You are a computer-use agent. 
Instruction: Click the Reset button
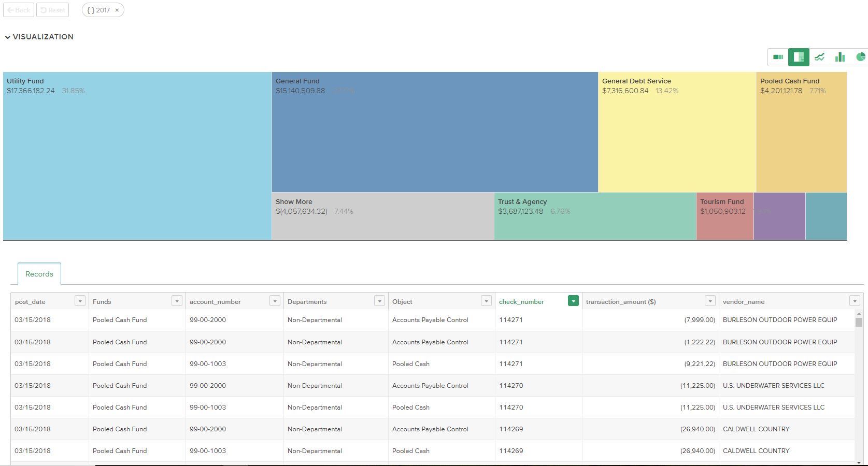click(x=53, y=10)
